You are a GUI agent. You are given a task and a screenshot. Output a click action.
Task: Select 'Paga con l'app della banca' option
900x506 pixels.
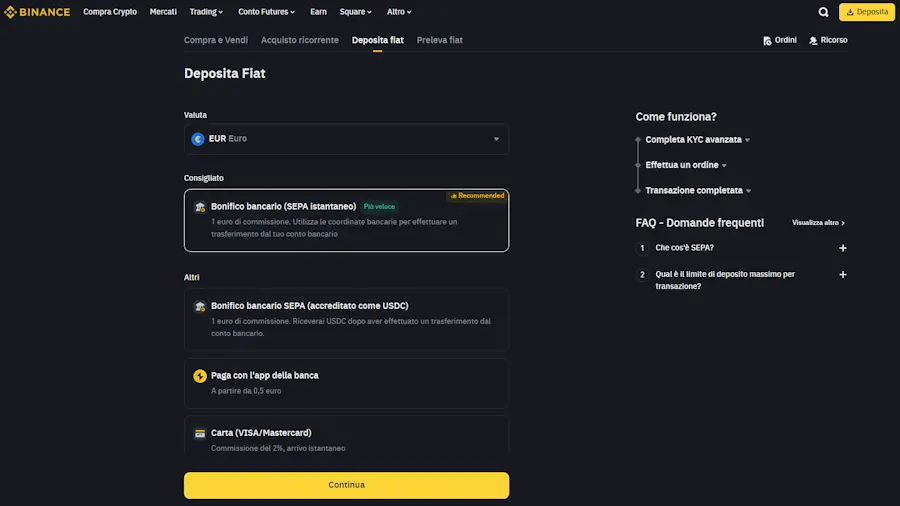click(x=346, y=383)
